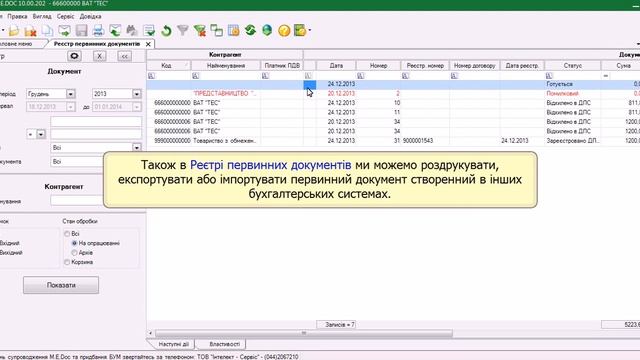Sort by the Статус column header
The image size is (640, 360).
point(573,65)
